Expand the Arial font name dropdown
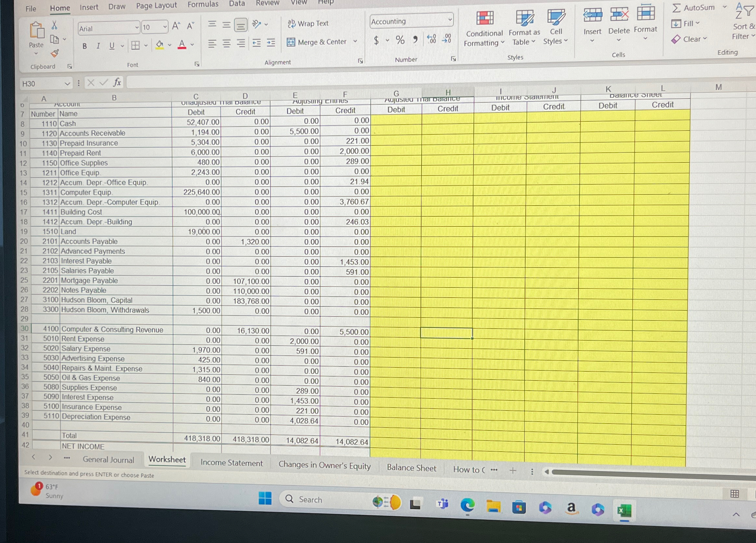This screenshot has height=543, width=756. [x=137, y=28]
